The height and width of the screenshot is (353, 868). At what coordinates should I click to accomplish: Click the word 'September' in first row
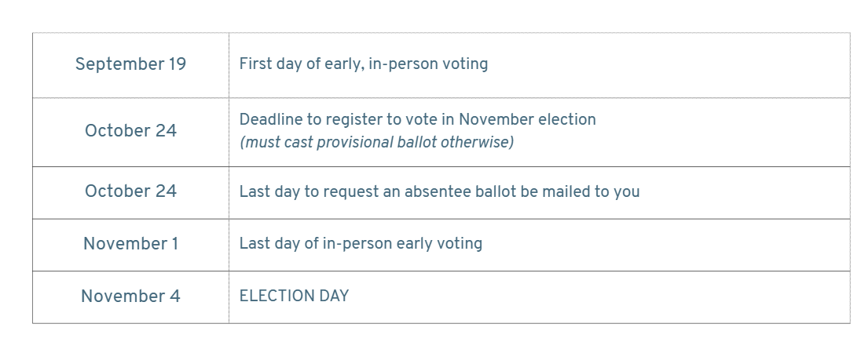[112, 64]
